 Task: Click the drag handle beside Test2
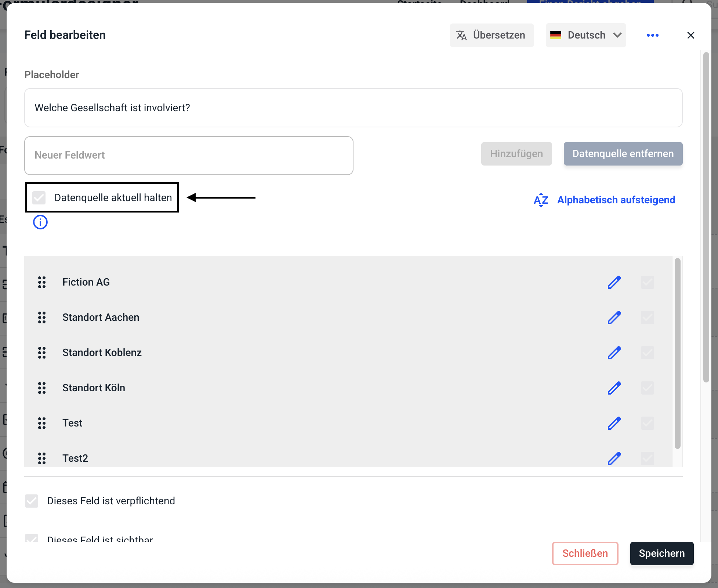pos(42,458)
